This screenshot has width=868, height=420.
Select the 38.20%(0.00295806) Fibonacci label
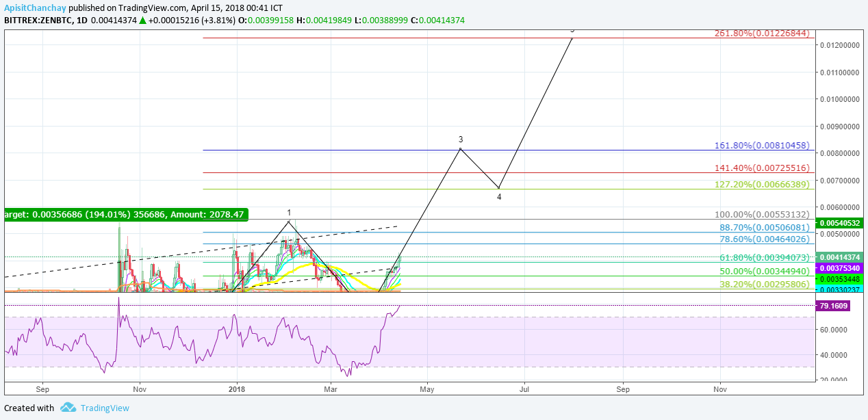pos(765,284)
